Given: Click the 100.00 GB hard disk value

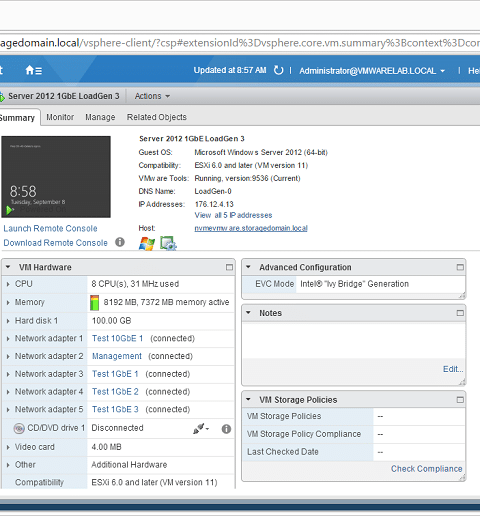Looking at the screenshot, I should [112, 321].
